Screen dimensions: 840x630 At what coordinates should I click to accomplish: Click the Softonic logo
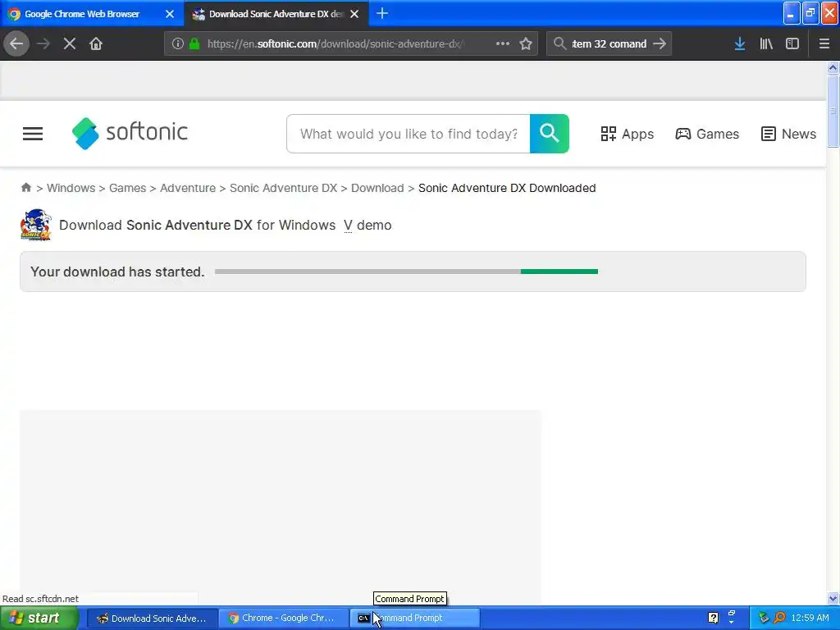point(130,133)
